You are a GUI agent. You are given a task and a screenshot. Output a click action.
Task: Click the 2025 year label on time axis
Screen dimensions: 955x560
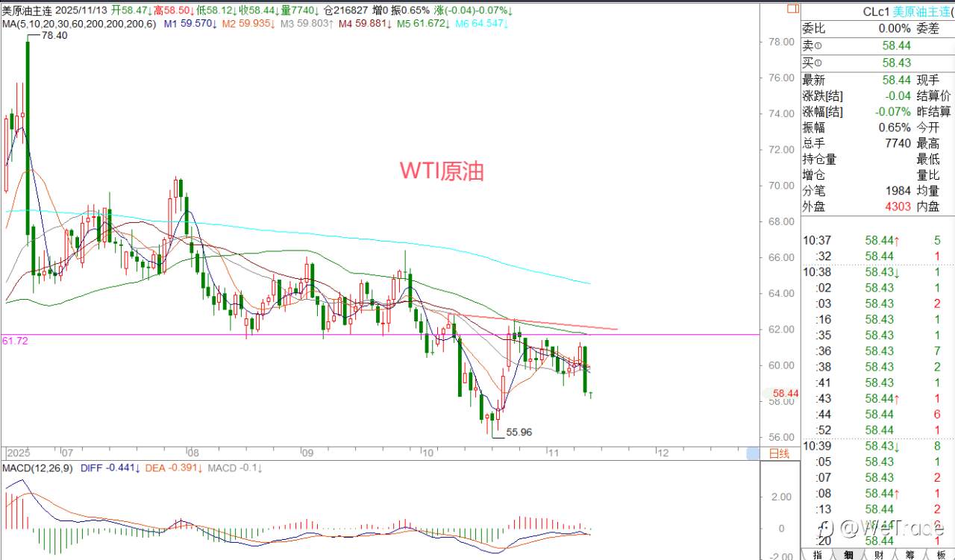tap(19, 453)
